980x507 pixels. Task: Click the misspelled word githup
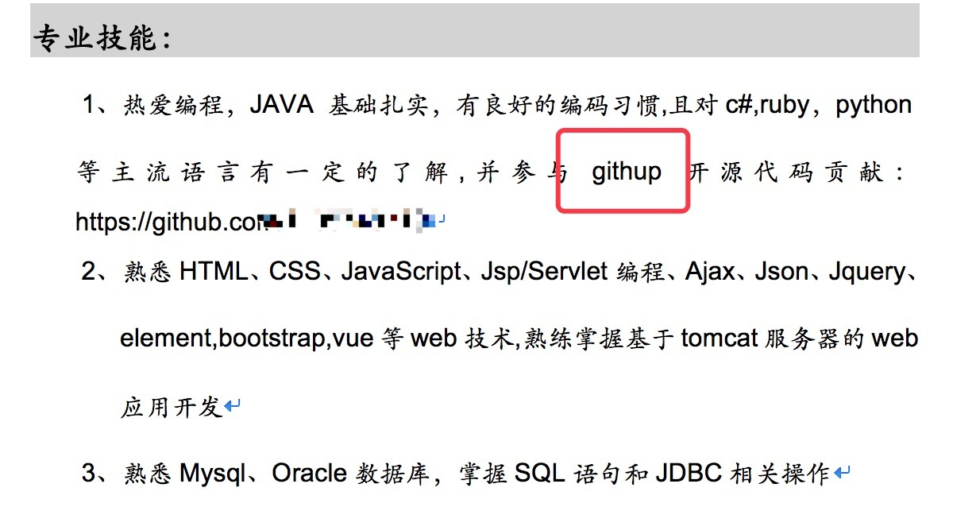pos(627,172)
